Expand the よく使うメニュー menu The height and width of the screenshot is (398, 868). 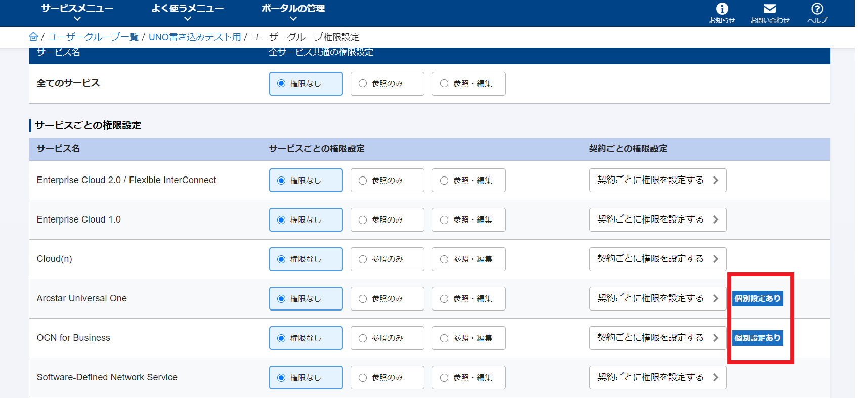pos(188,13)
